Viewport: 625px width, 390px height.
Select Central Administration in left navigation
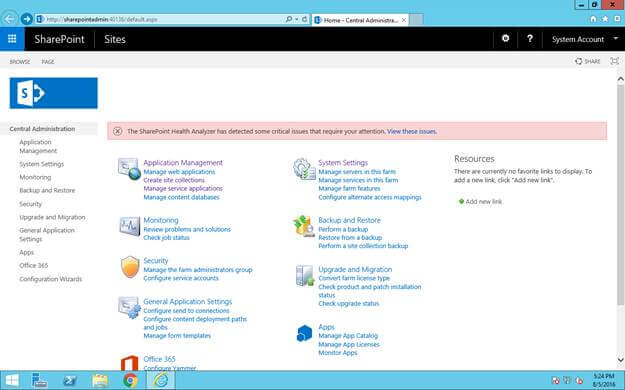click(42, 129)
